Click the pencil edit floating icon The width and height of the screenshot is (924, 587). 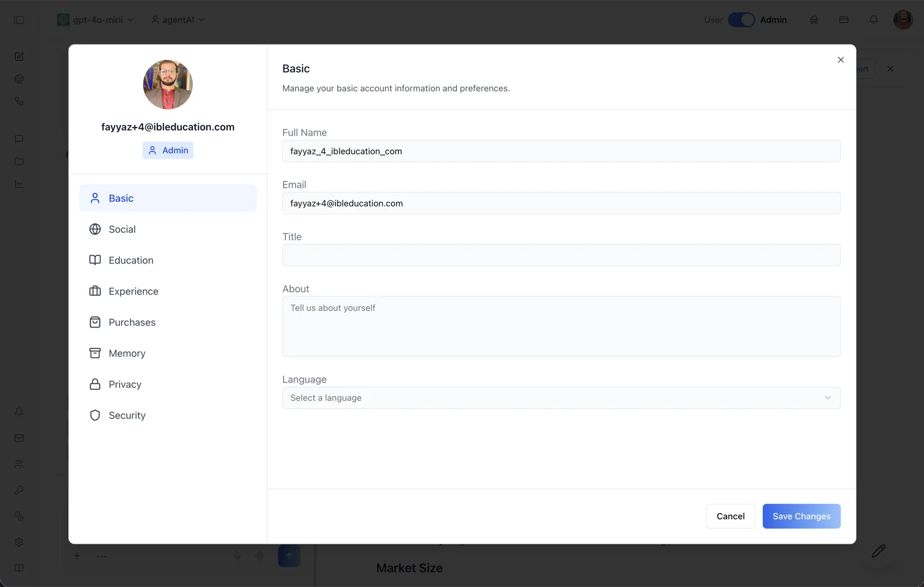pos(878,551)
